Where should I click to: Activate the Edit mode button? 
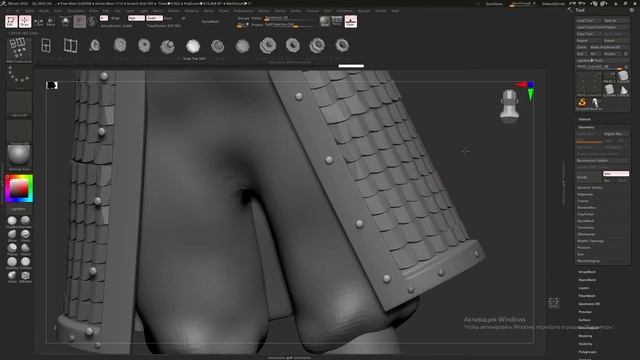coord(11,21)
